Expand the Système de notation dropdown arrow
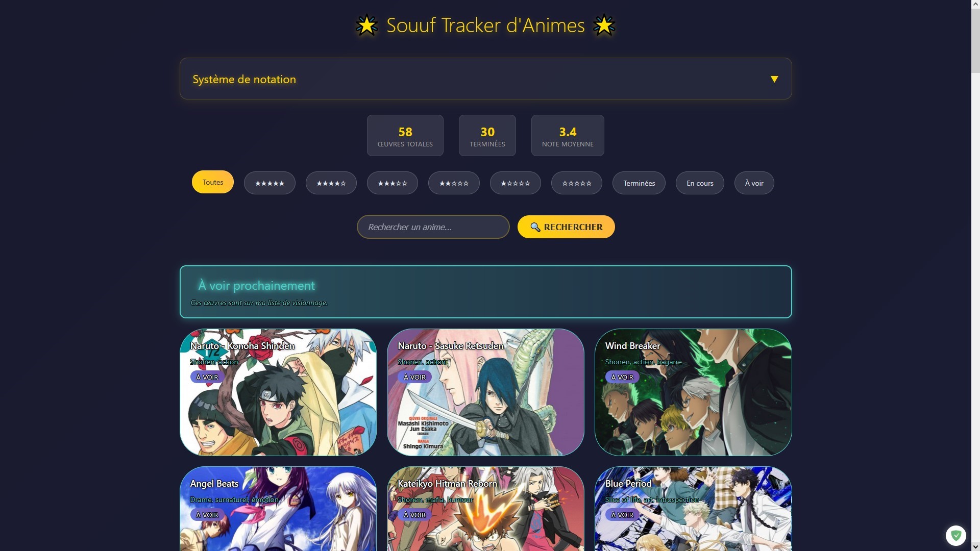The image size is (980, 551). (774, 79)
